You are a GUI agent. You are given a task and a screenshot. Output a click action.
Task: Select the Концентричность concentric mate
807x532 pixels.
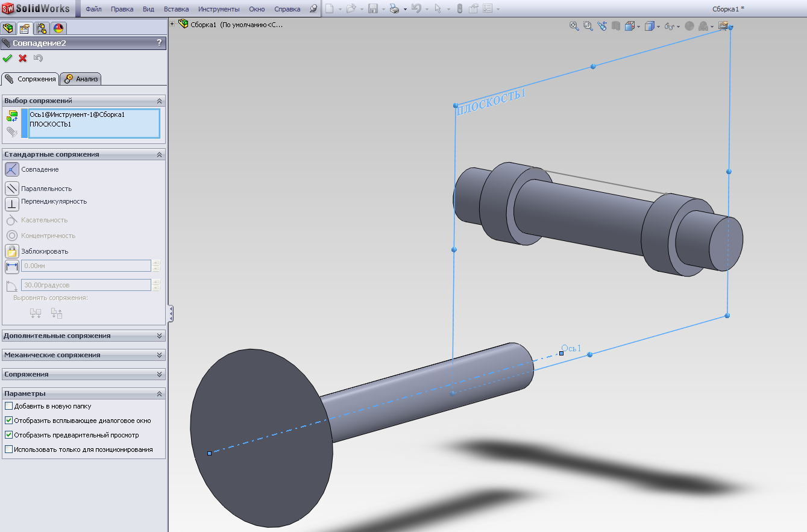click(12, 236)
